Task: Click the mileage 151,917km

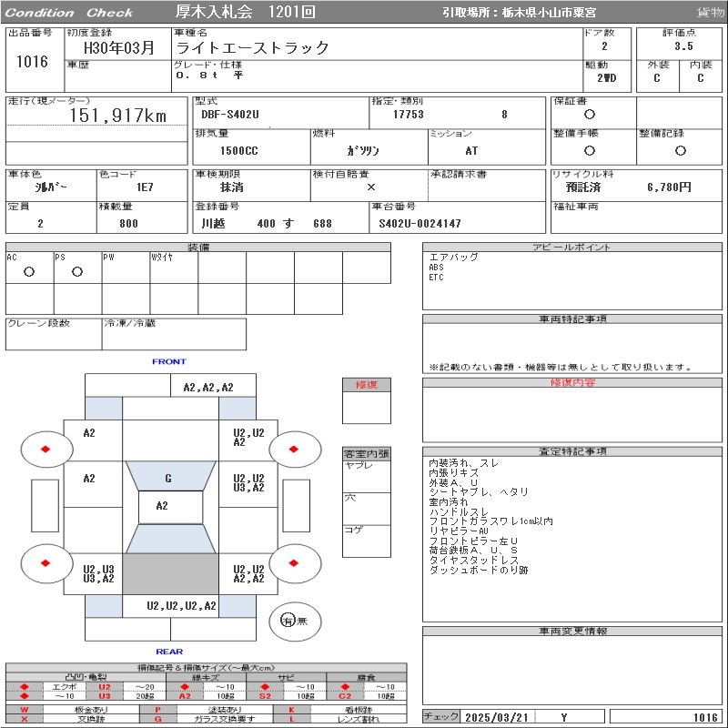Action: (x=118, y=116)
